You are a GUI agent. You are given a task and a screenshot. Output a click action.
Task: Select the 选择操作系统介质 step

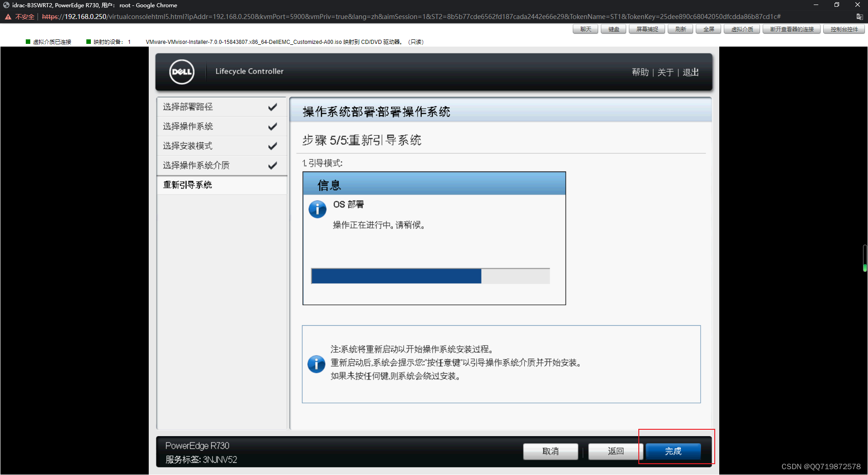(222, 166)
